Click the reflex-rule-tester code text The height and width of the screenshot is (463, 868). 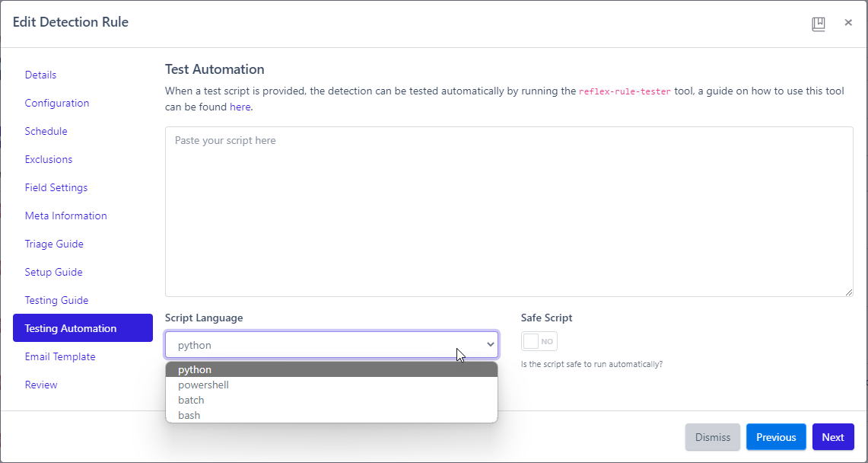[x=625, y=91]
